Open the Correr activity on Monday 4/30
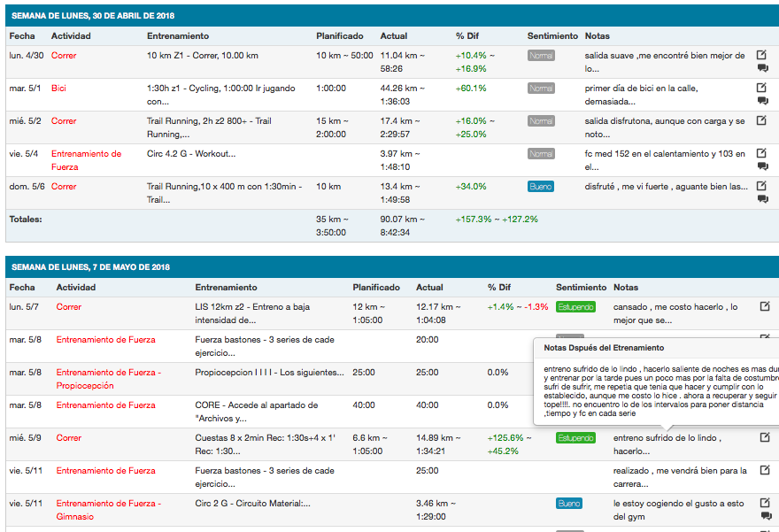 click(64, 56)
